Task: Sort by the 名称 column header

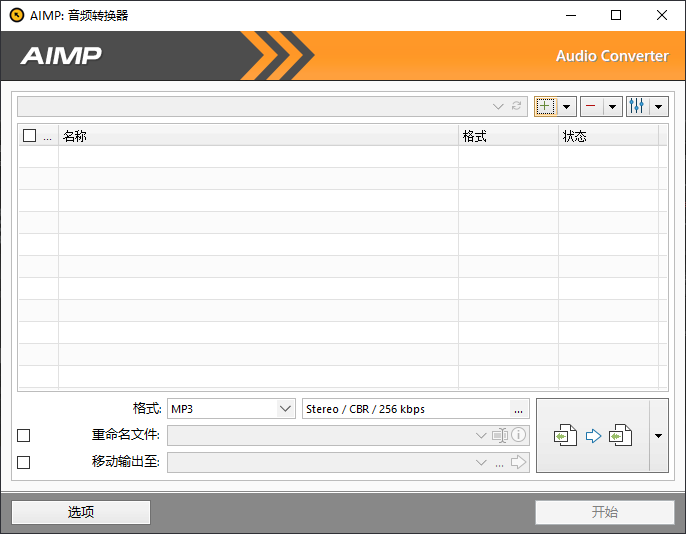Action: tap(258, 136)
